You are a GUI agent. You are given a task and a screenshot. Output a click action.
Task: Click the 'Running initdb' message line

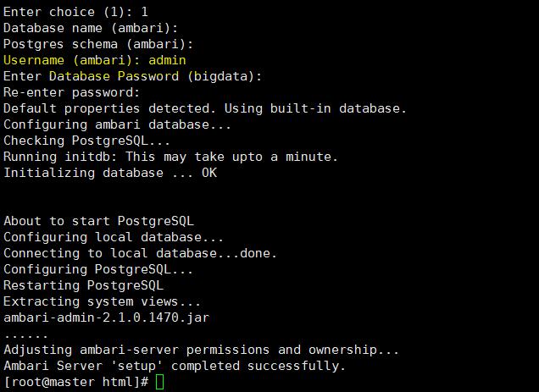tap(171, 157)
